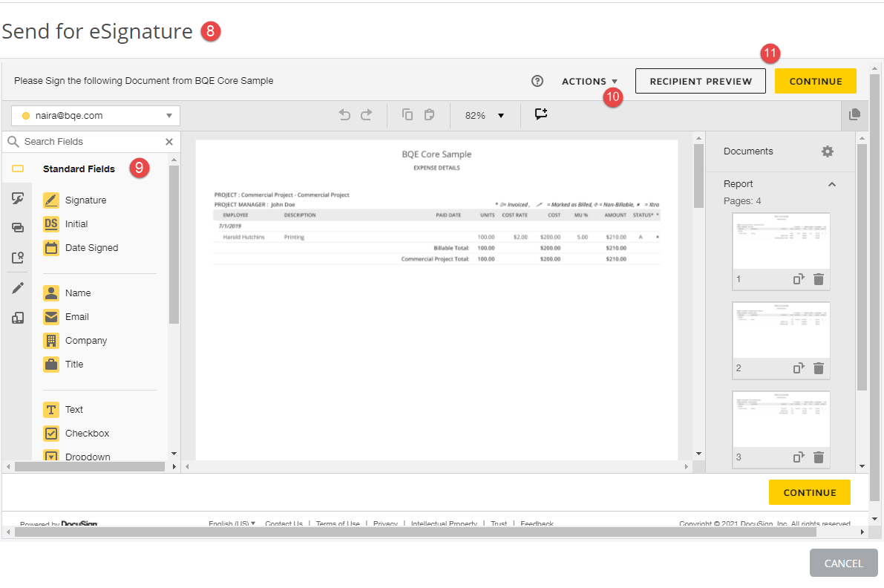Click the bottom horizontal page scrollbar
884x588 pixels.
[x=415, y=532]
